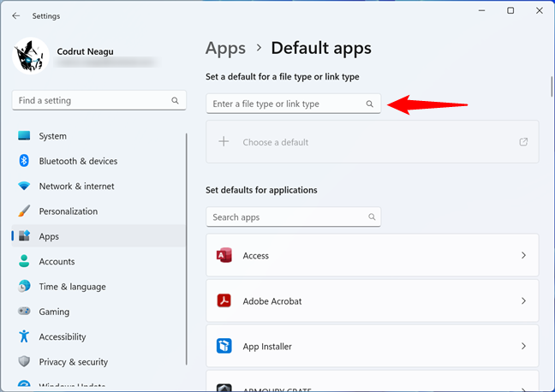Viewport: 555px width, 392px height.
Task: Expand the Adobe Acrobat chevron
Action: pyautogui.click(x=523, y=301)
